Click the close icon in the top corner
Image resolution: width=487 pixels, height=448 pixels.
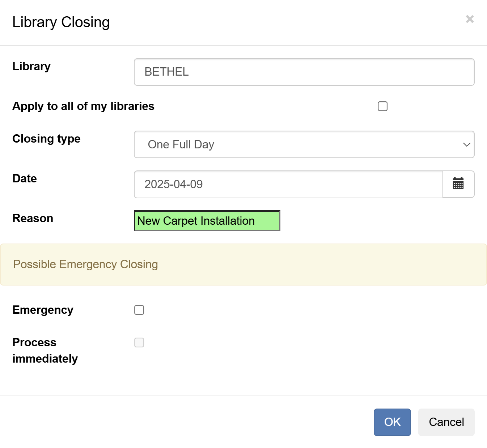[x=469, y=19]
